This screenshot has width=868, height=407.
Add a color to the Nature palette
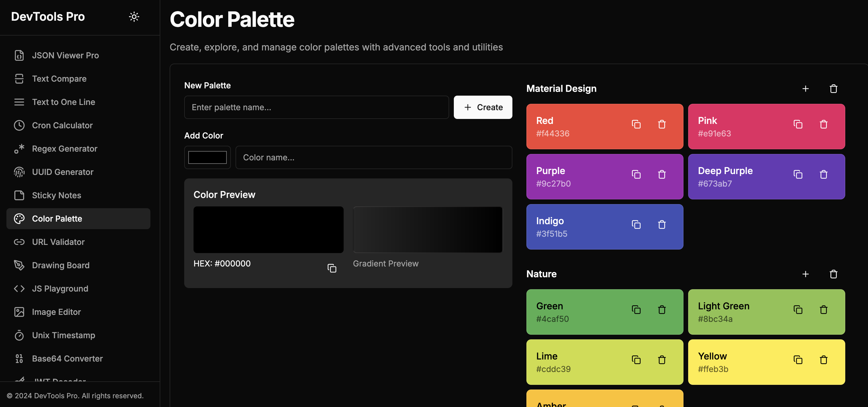805,274
